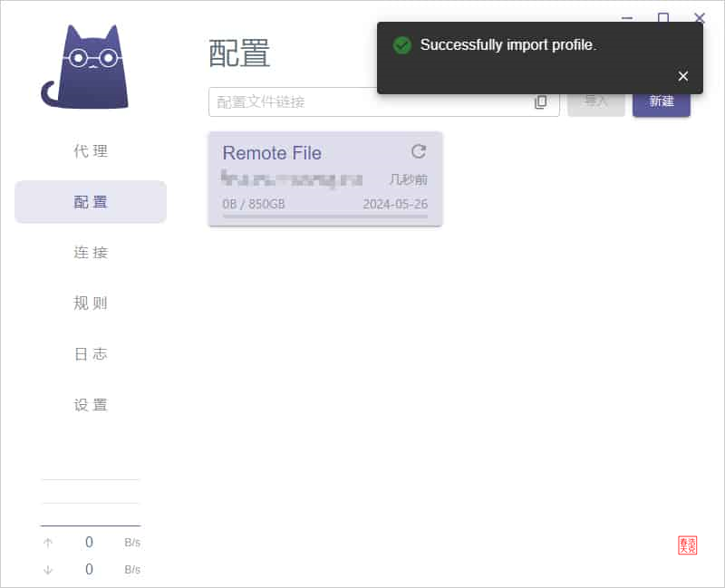Open the 连接 connections page
This screenshot has width=725, height=588.
tap(91, 253)
